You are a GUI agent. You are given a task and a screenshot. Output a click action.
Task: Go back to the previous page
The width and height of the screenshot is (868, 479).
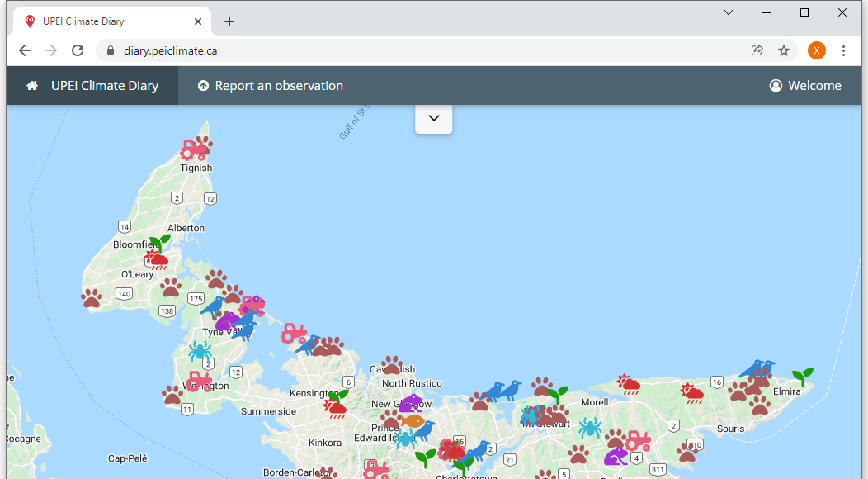(x=25, y=50)
